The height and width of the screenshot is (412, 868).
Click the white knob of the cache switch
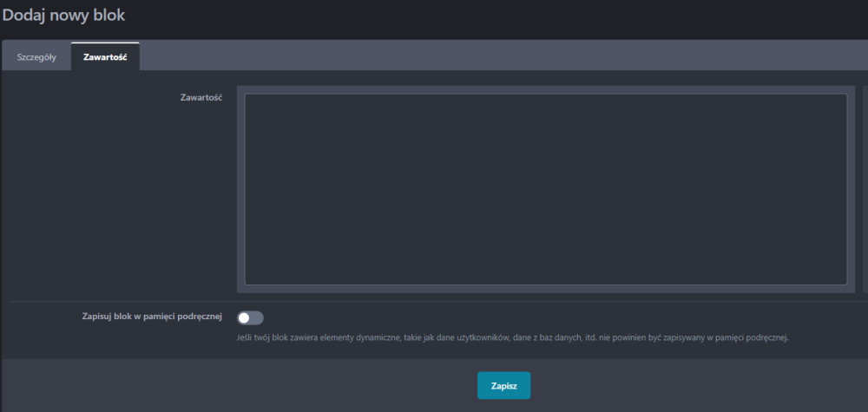click(244, 317)
